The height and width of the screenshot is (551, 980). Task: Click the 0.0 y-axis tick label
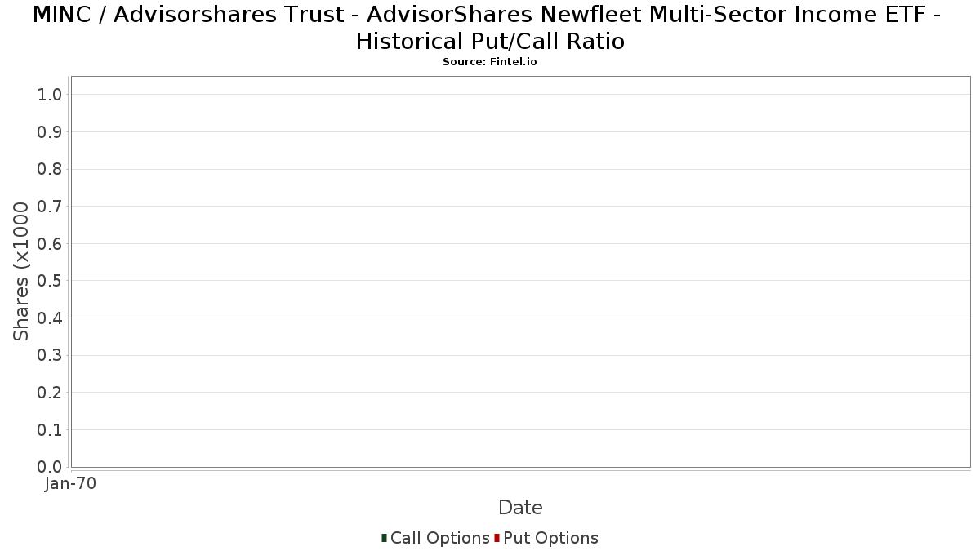tap(50, 467)
